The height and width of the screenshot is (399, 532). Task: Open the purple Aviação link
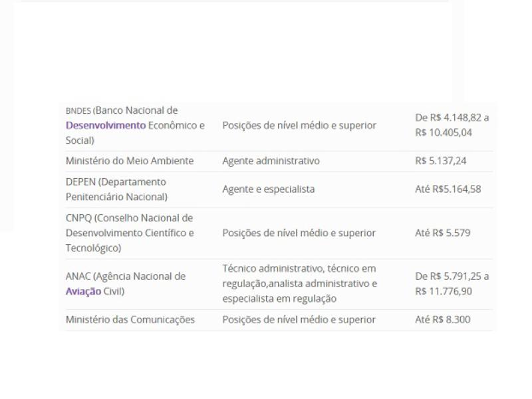tap(83, 291)
